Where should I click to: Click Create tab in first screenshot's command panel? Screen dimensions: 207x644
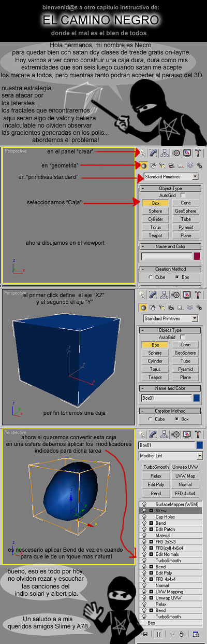click(x=143, y=153)
